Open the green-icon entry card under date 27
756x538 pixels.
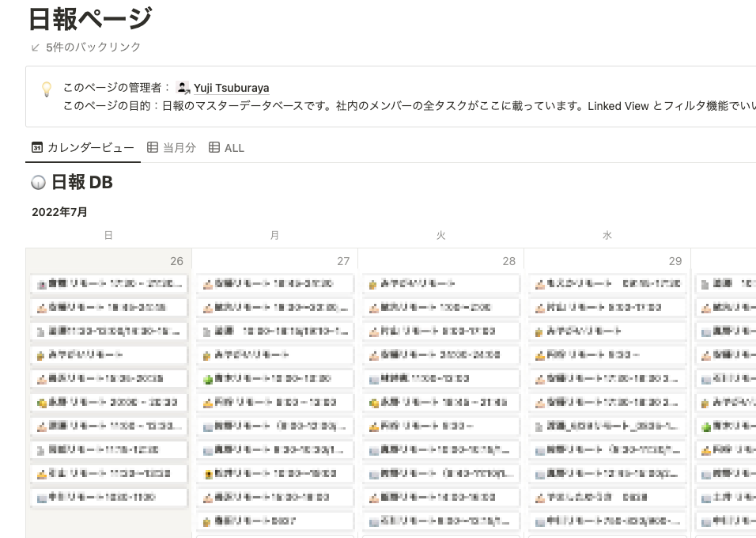pyautogui.click(x=275, y=379)
